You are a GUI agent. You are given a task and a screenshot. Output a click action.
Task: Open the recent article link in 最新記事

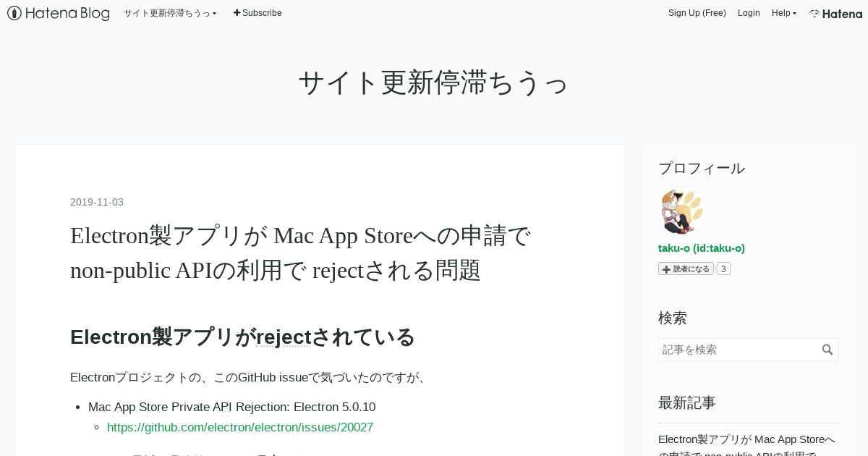(x=747, y=444)
